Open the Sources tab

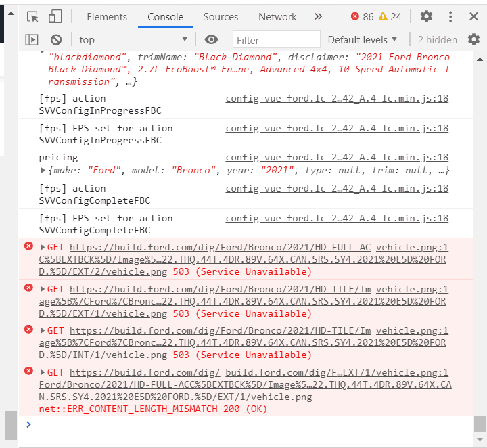(x=221, y=17)
